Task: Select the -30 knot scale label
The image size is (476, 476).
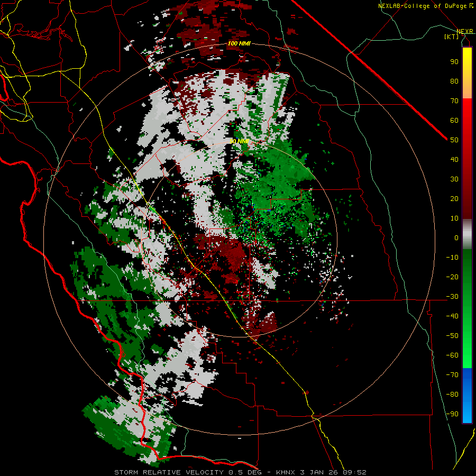Action: tap(452, 297)
